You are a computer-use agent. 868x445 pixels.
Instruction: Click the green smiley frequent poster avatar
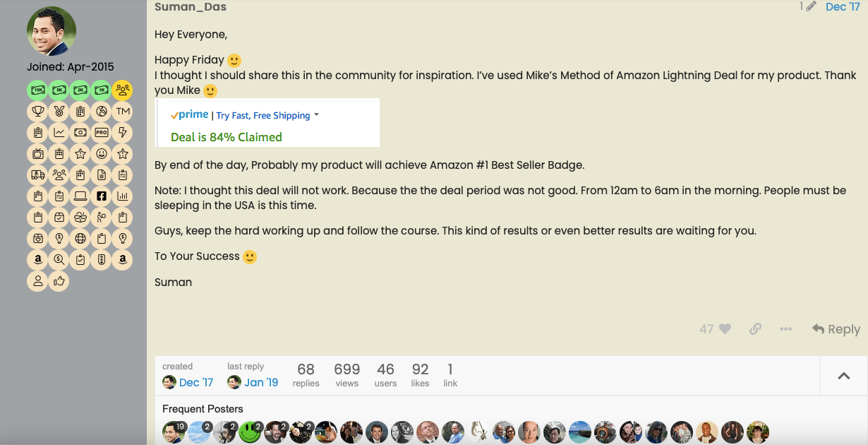click(250, 432)
